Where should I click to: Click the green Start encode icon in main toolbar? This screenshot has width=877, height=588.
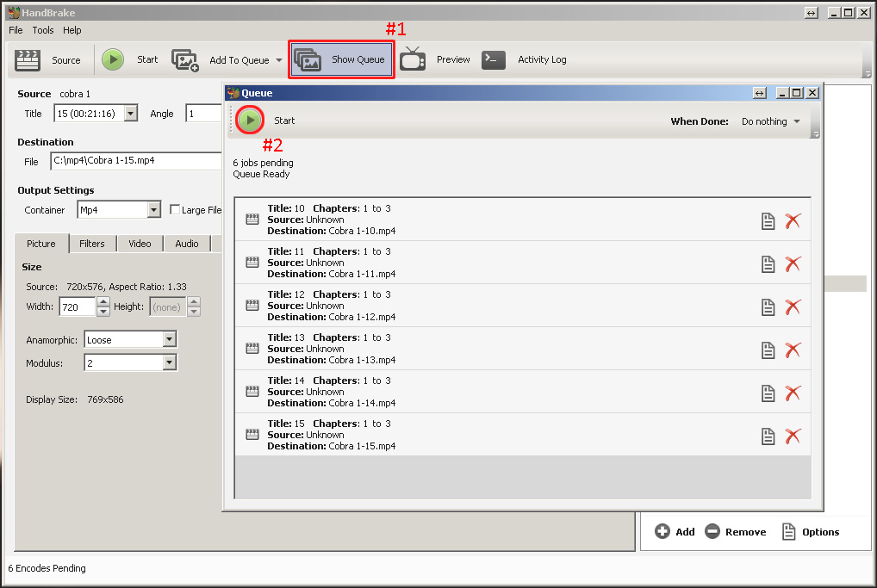(112, 59)
